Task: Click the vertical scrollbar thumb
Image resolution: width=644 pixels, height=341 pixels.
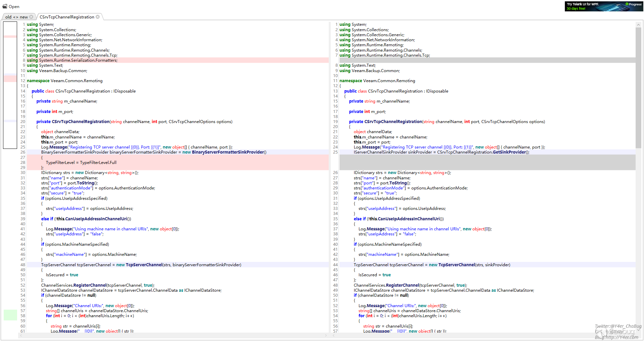Action: click(638, 87)
